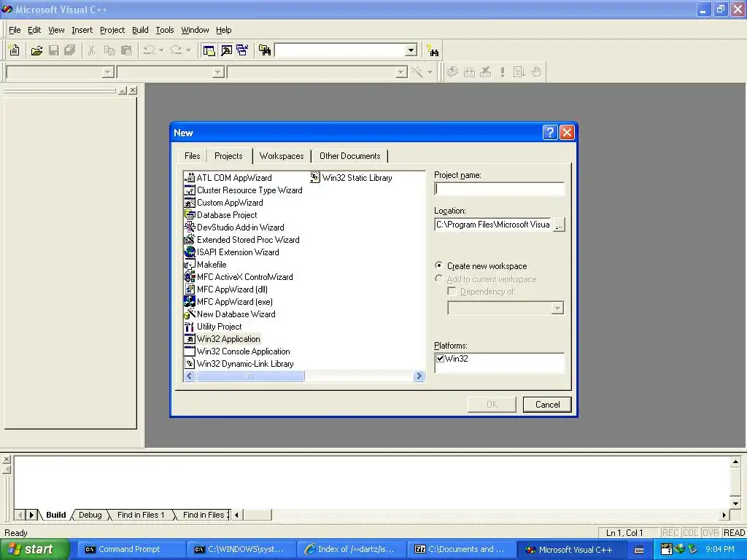Click the Execute Program exclamation icon
Screen dimensions: 747x560
tap(502, 72)
